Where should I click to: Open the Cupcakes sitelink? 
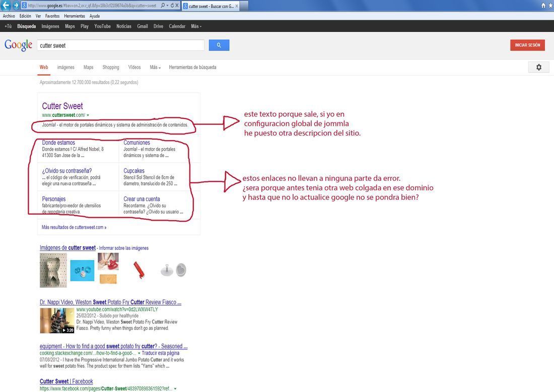tap(134, 171)
